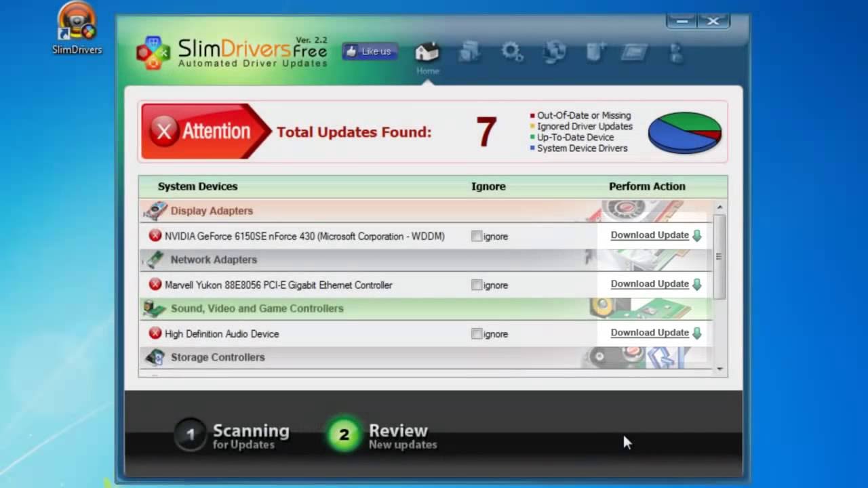
Task: Click Scanning for Updates step label
Action: (251, 436)
